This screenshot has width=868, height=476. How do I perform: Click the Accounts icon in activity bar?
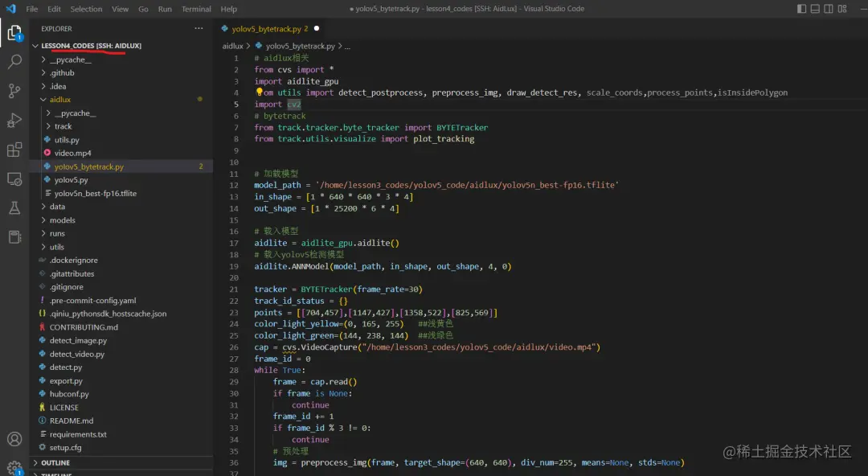pos(14,439)
